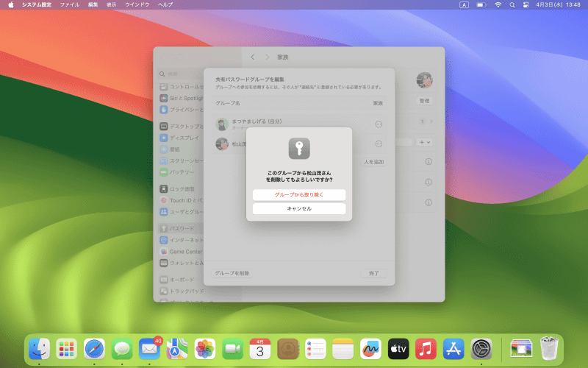Select Siri と Spotlight in sidebar

pos(182,98)
